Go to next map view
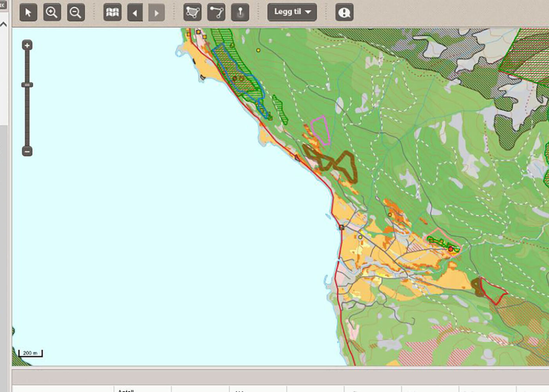This screenshot has height=392, width=549. (156, 13)
